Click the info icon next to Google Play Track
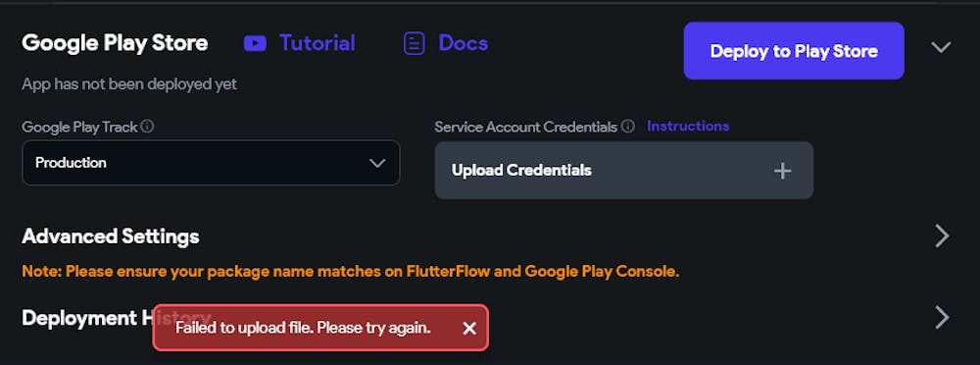Image resolution: width=980 pixels, height=365 pixels. (x=148, y=127)
